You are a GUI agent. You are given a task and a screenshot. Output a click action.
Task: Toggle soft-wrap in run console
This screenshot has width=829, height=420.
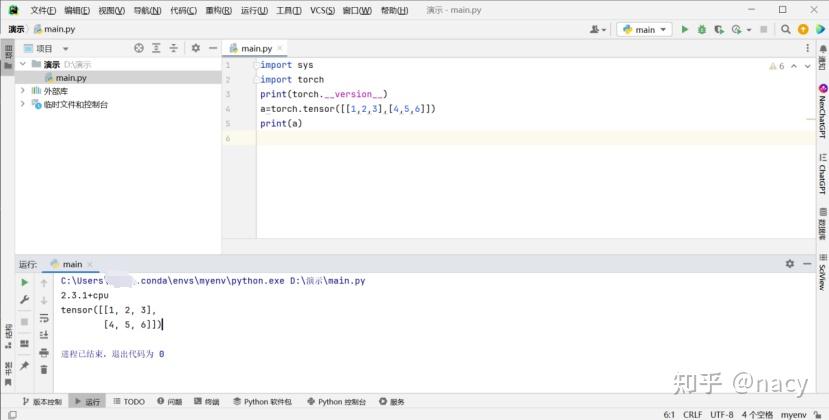coord(44,318)
